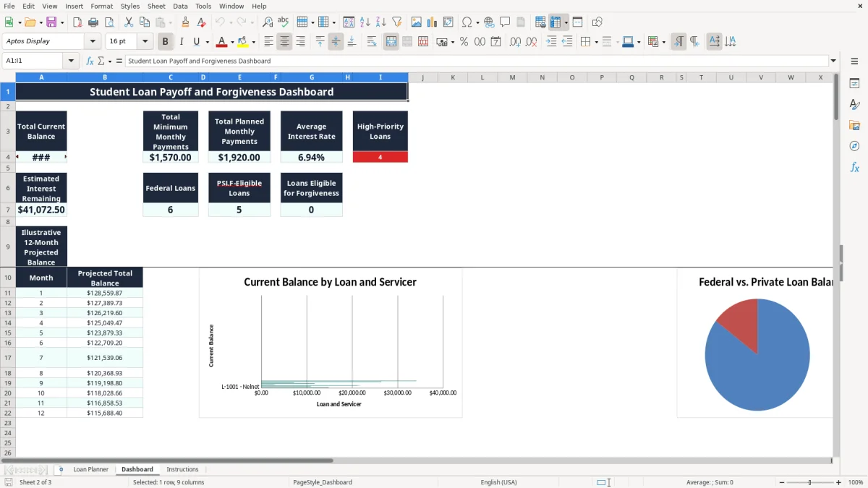The height and width of the screenshot is (488, 868).
Task: Switch to Loan Planner sheet tab
Action: 90,469
